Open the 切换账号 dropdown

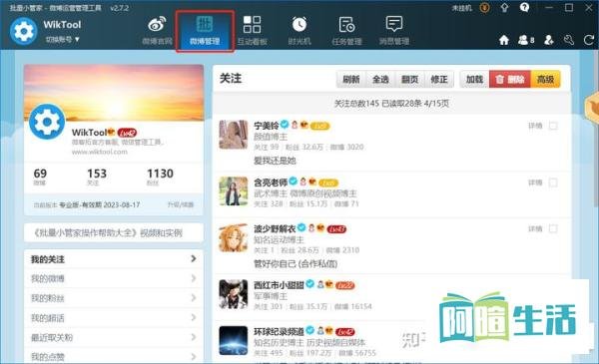(x=62, y=39)
